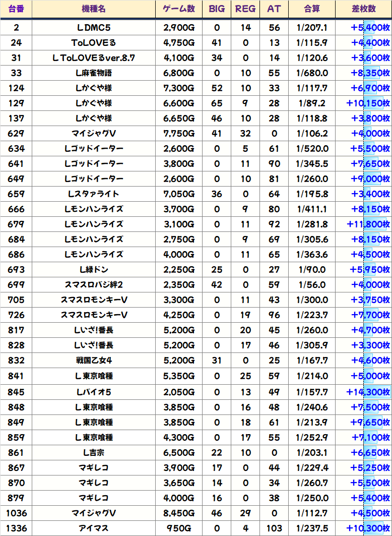This screenshot has width=392, height=536.
Task: Click machine number 705
Action: [16, 300]
